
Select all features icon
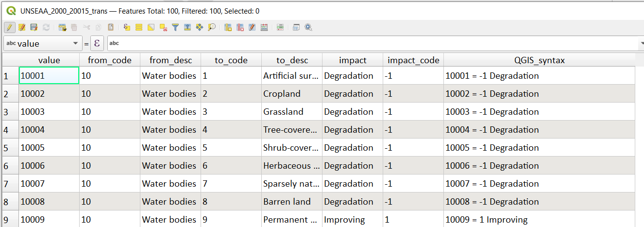click(x=139, y=27)
